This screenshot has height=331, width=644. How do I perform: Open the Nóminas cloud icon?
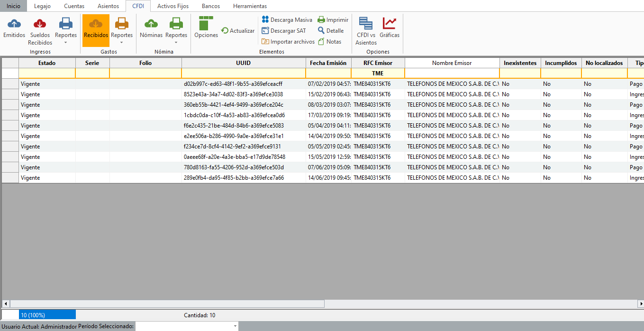pos(151,24)
